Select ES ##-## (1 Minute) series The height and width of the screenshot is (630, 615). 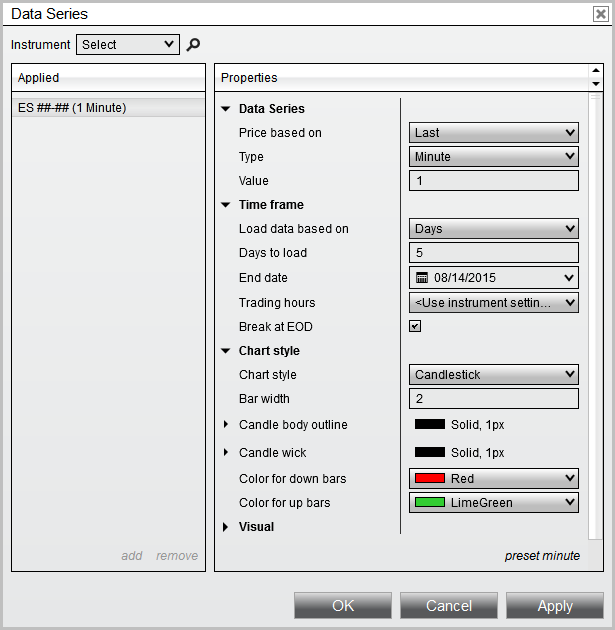(72, 108)
